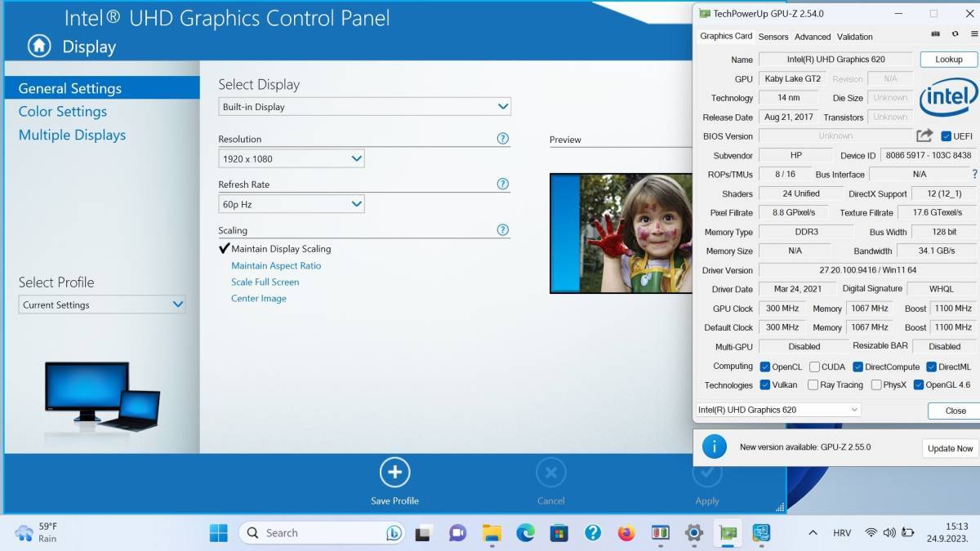This screenshot has height=551, width=980.
Task: Open the Teams Chat taskbar icon
Action: tap(457, 533)
